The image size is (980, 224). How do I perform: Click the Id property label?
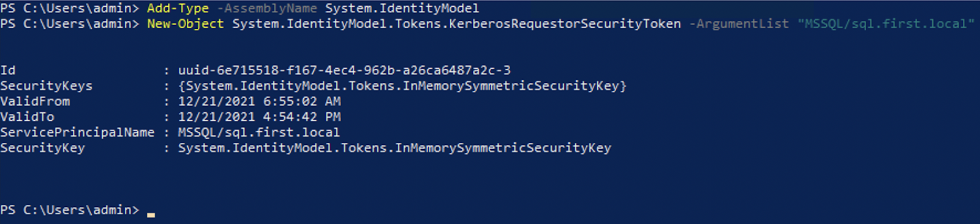click(x=8, y=71)
